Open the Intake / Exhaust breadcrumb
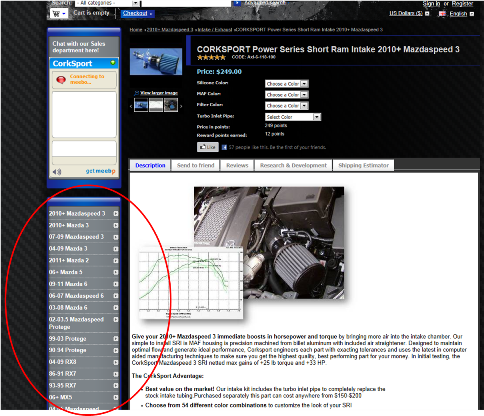The width and height of the screenshot is (484, 416). (x=215, y=30)
